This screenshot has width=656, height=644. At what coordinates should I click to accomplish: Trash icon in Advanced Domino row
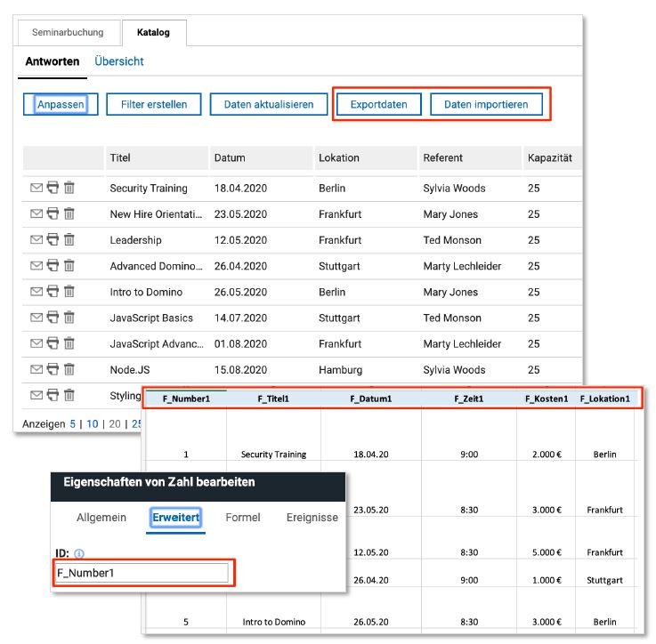coord(69,265)
